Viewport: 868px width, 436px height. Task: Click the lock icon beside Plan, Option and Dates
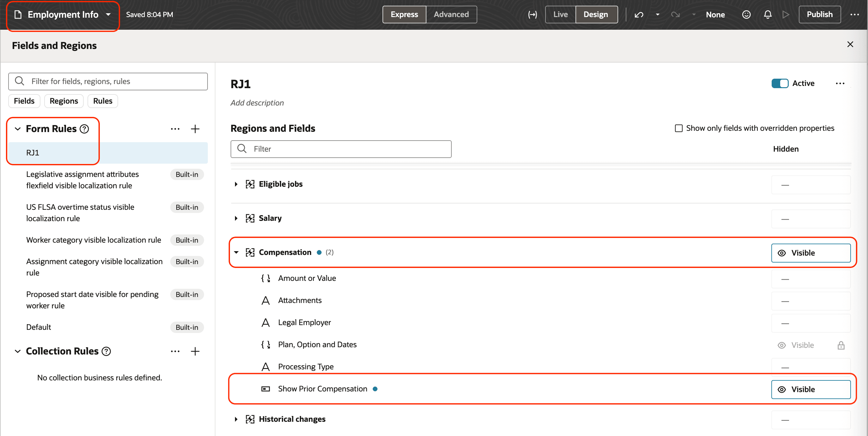coord(841,345)
